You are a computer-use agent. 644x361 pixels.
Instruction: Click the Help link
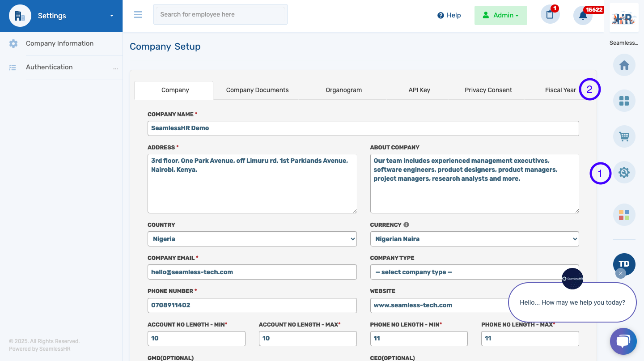[449, 15]
